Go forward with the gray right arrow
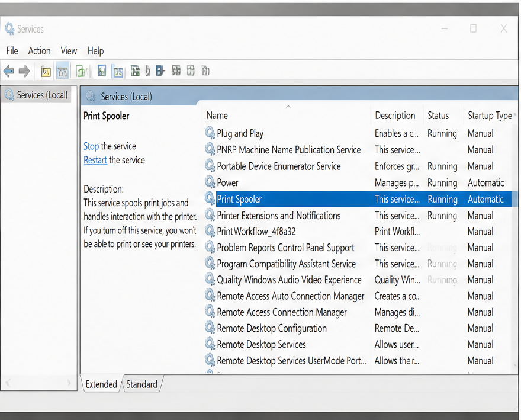 [24, 71]
